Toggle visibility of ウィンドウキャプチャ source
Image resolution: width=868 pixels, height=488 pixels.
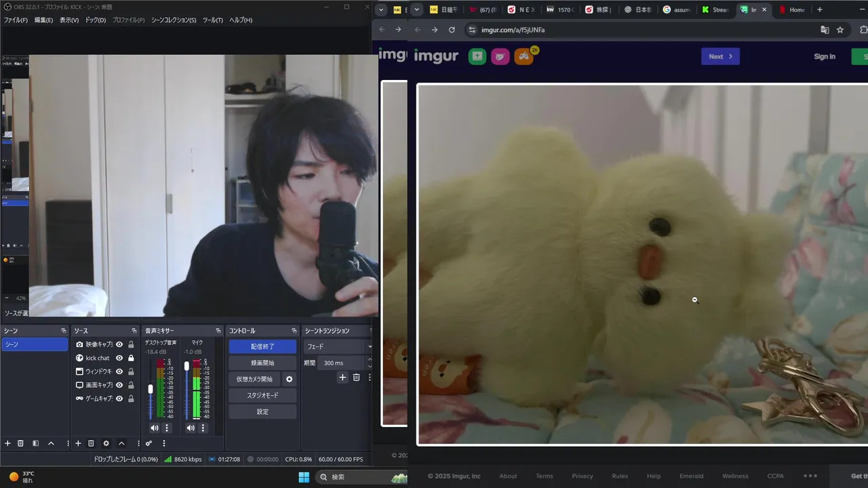point(119,371)
